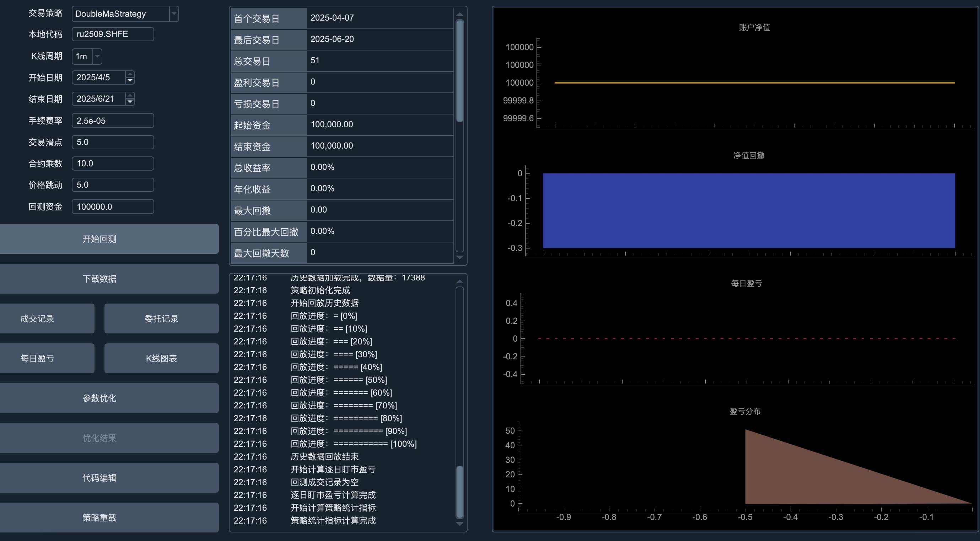
Task: Click the 最大回撤天数 row header
Action: click(269, 253)
